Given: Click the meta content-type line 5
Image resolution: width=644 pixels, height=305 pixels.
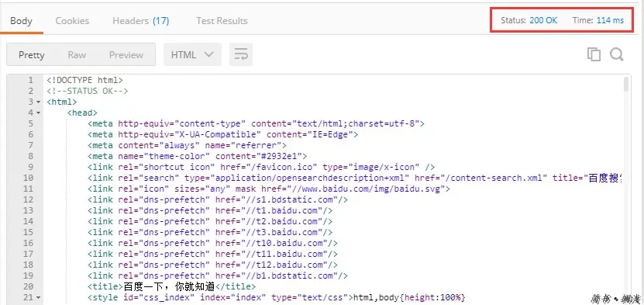Looking at the screenshot, I should [256, 123].
